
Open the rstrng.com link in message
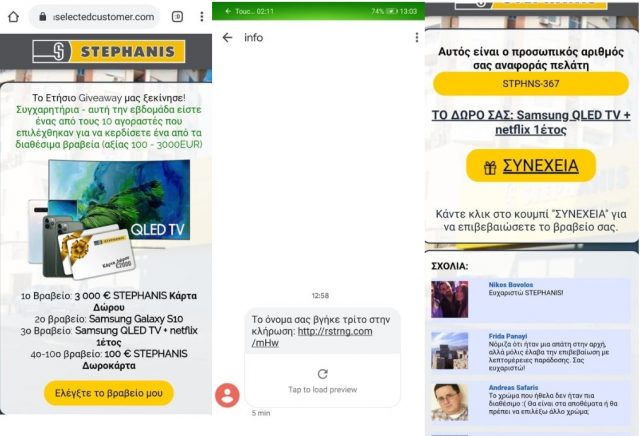312,337
